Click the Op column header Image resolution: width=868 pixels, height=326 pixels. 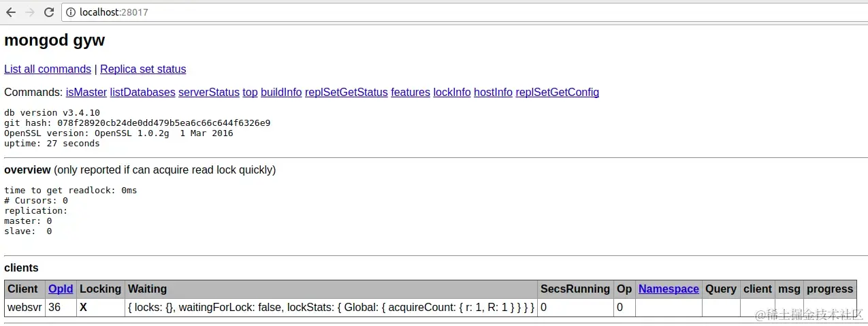(x=624, y=289)
